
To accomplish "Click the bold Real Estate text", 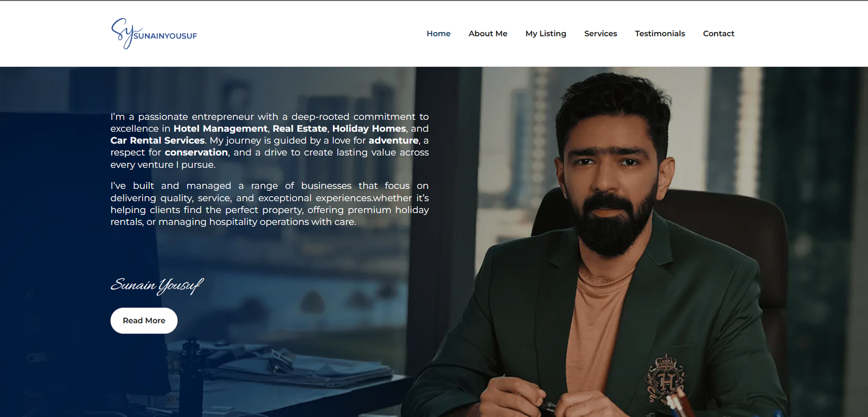I will [299, 129].
